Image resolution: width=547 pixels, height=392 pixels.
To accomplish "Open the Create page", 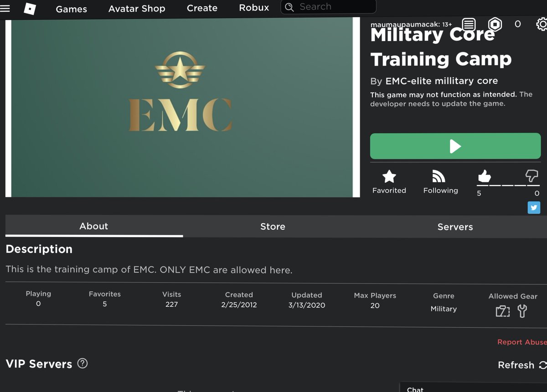I will [x=202, y=8].
